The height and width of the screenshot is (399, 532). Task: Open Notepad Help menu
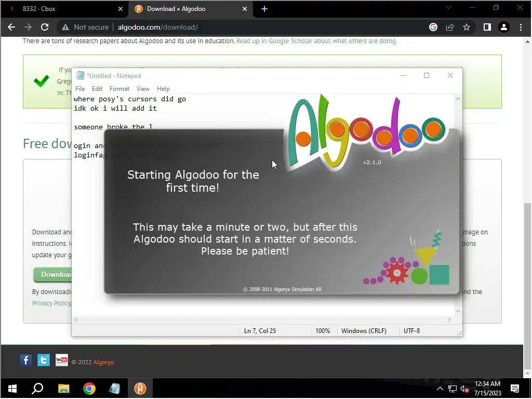click(163, 89)
